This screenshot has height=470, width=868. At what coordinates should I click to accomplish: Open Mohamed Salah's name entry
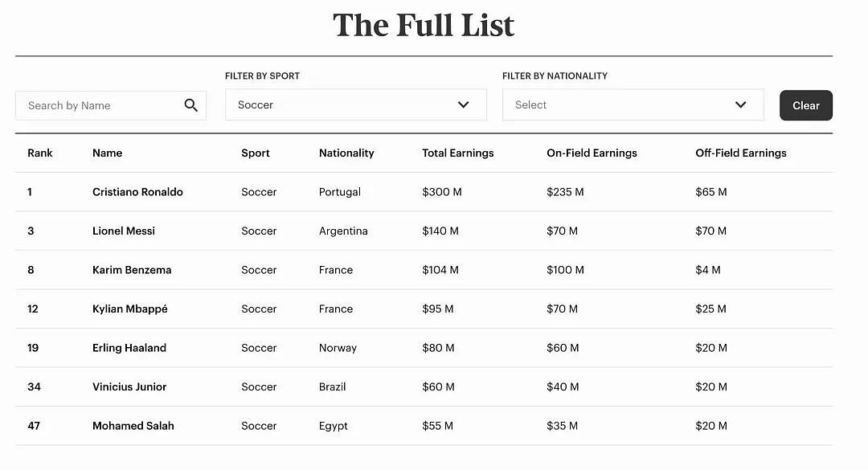click(133, 426)
